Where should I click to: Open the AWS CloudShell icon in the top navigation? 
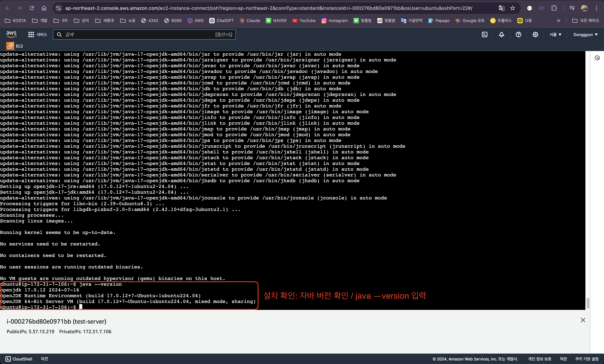(484, 35)
